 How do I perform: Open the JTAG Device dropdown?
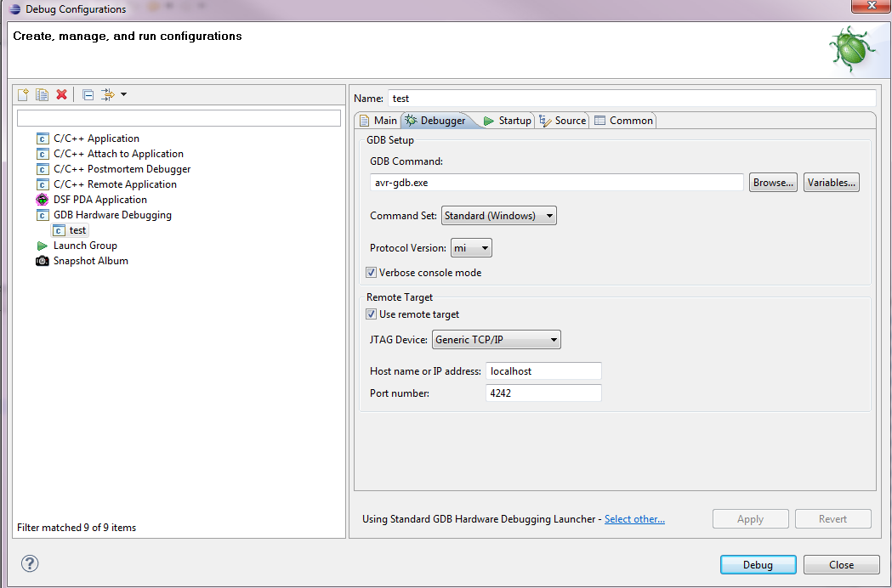coord(496,340)
